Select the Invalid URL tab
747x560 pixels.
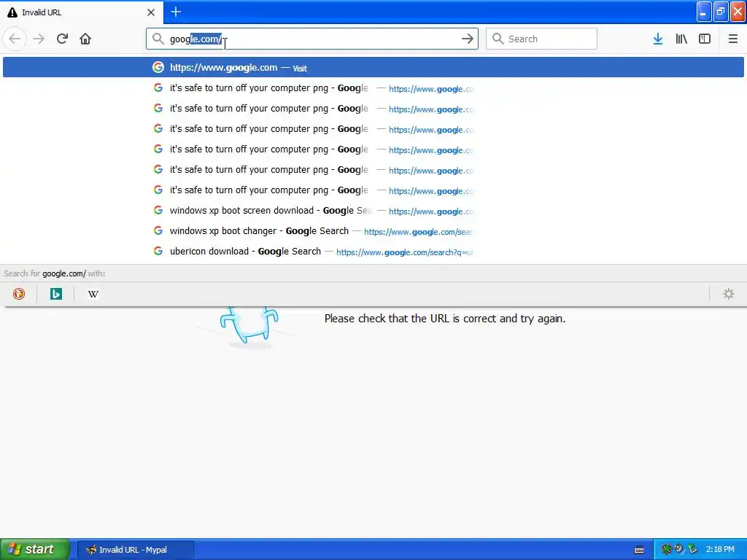coord(82,12)
